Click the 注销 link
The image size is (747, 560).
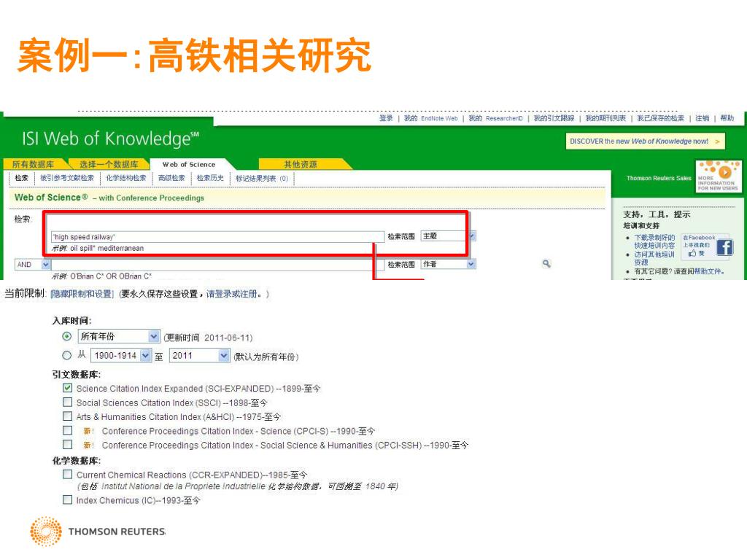703,118
